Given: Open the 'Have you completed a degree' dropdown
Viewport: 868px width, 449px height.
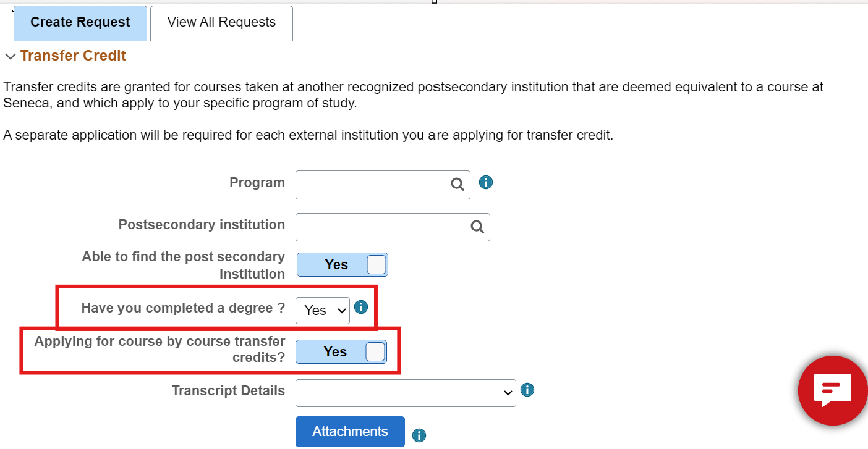Looking at the screenshot, I should tap(322, 310).
